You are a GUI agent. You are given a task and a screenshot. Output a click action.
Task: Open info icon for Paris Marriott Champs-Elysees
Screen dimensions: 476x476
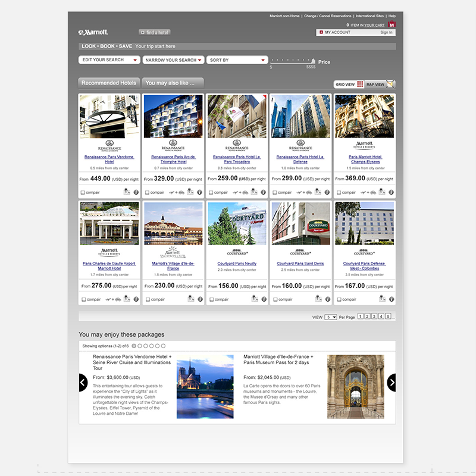pos(392,192)
